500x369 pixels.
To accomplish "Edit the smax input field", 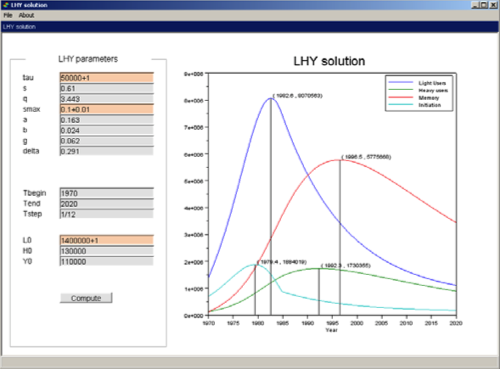I will coord(107,109).
